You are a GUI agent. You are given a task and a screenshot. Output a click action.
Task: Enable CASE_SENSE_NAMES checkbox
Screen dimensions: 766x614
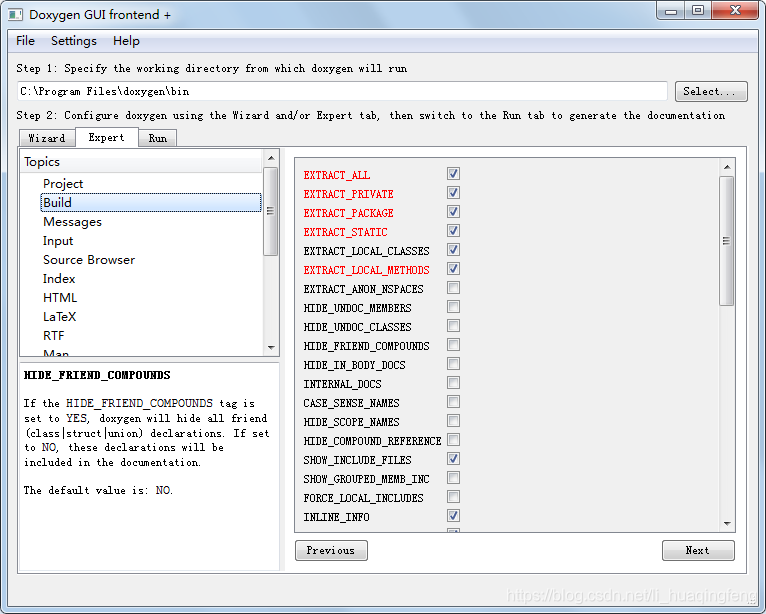[453, 402]
